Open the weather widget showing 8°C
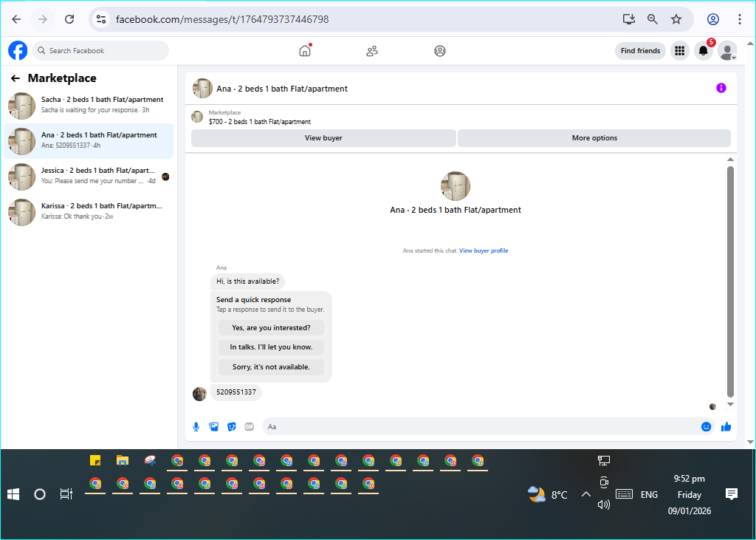The width and height of the screenshot is (756, 540). (548, 495)
